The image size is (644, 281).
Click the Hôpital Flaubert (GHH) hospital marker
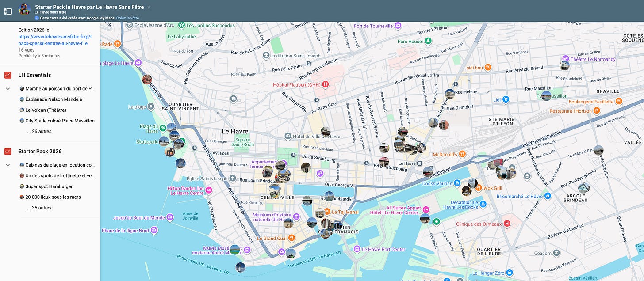[326, 84]
